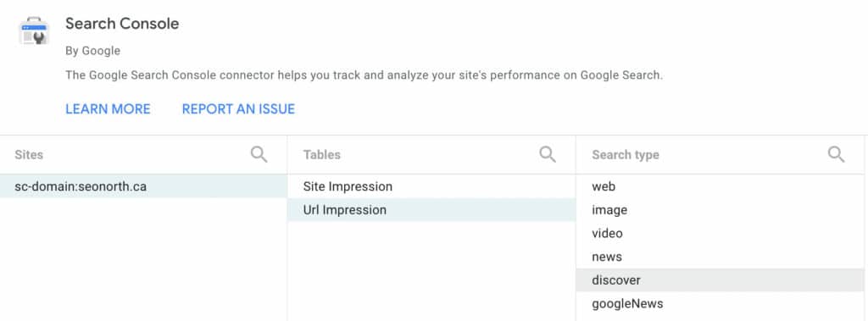The image size is (868, 321).
Task: Select the image search type
Action: 720,210
